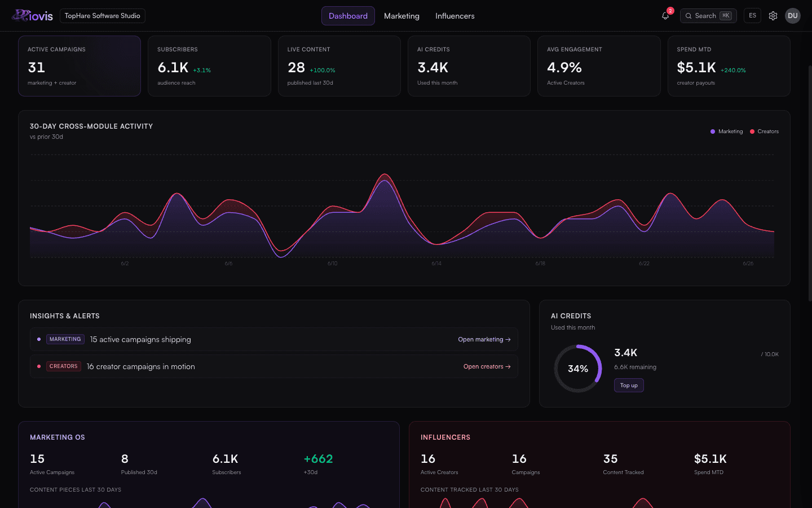812x508 pixels.
Task: Click the 8 Published 30d value
Action: [x=125, y=459]
